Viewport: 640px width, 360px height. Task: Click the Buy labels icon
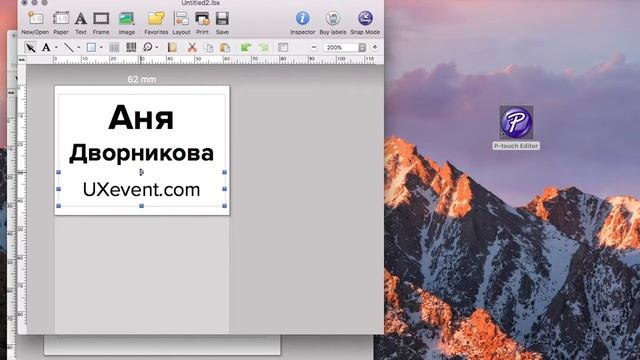(x=333, y=18)
